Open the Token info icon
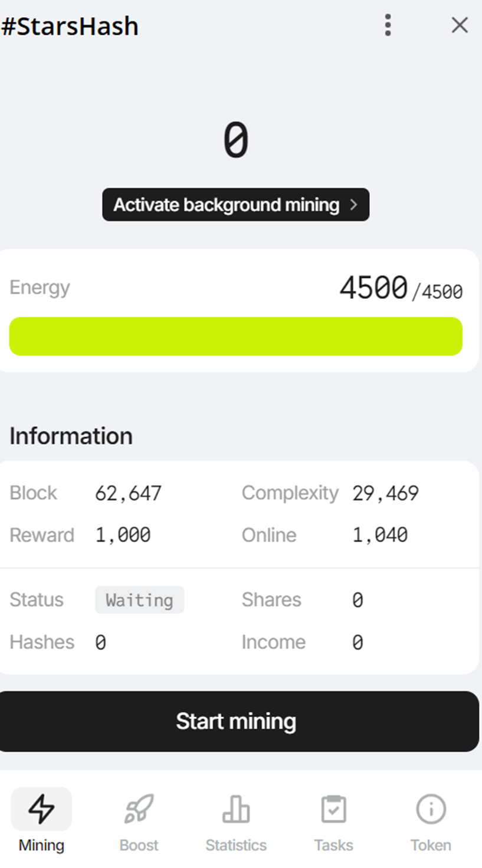This screenshot has width=482, height=868. [431, 808]
